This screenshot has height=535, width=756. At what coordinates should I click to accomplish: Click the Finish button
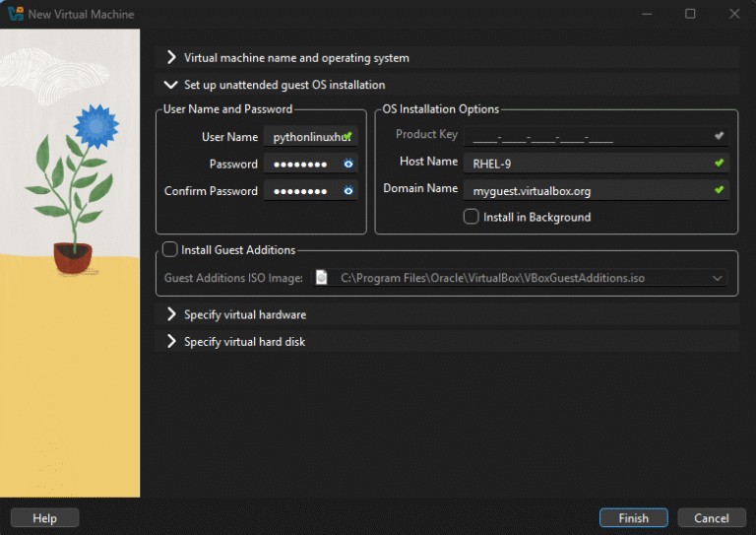(x=633, y=518)
